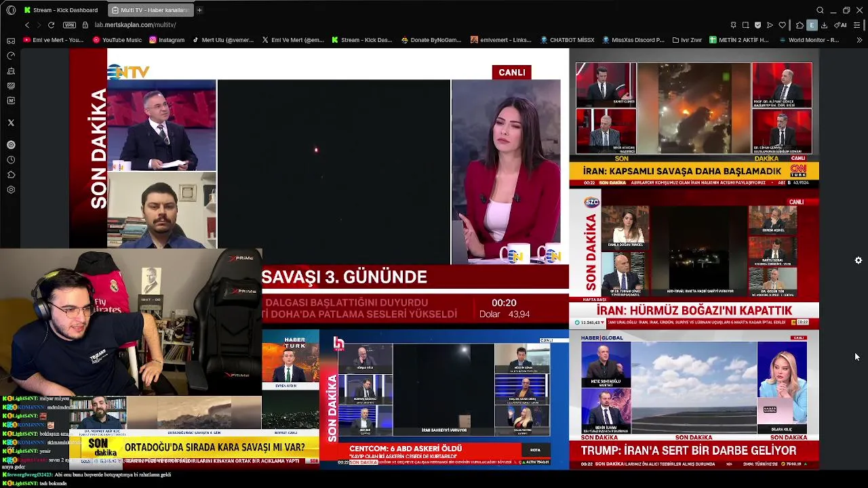Click 'İRAN: HÜRMÜZ BOĞAZI'NI KAPATTIK' headline
Image resolution: width=868 pixels, height=488 pixels.
(694, 310)
